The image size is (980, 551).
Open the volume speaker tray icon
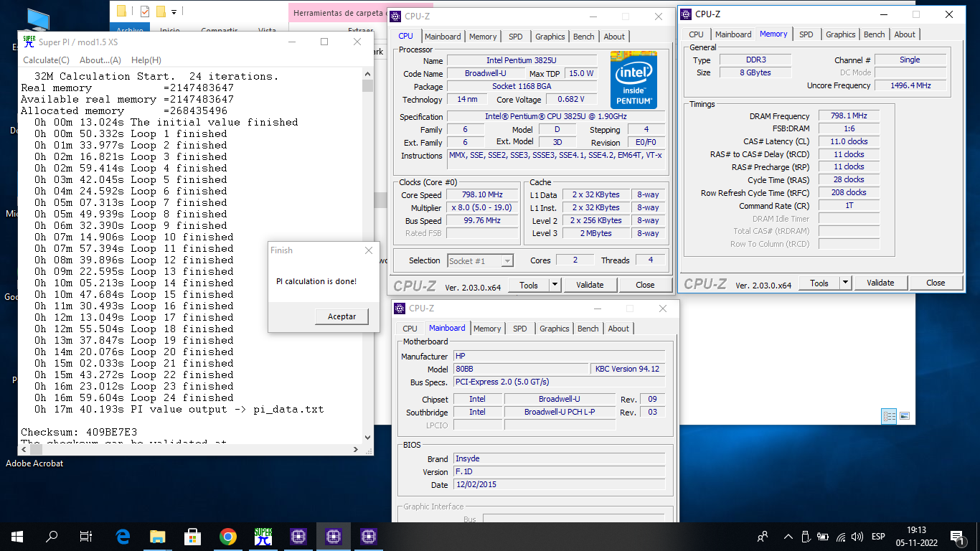[x=857, y=537]
